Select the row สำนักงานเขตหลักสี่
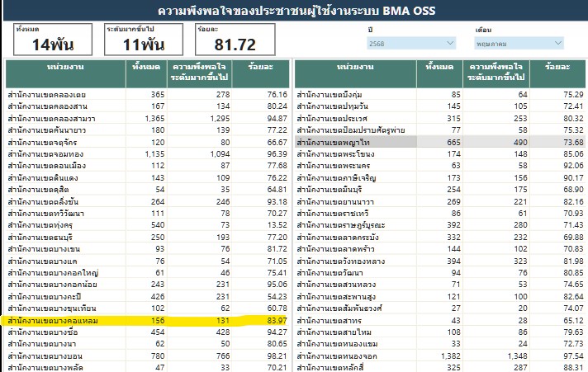Screen dimensions: 588x372 click(x=440, y=367)
